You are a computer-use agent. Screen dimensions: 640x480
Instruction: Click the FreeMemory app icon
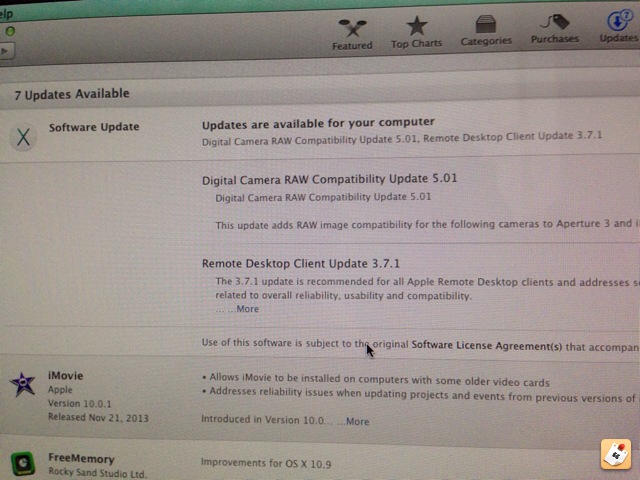click(x=23, y=464)
